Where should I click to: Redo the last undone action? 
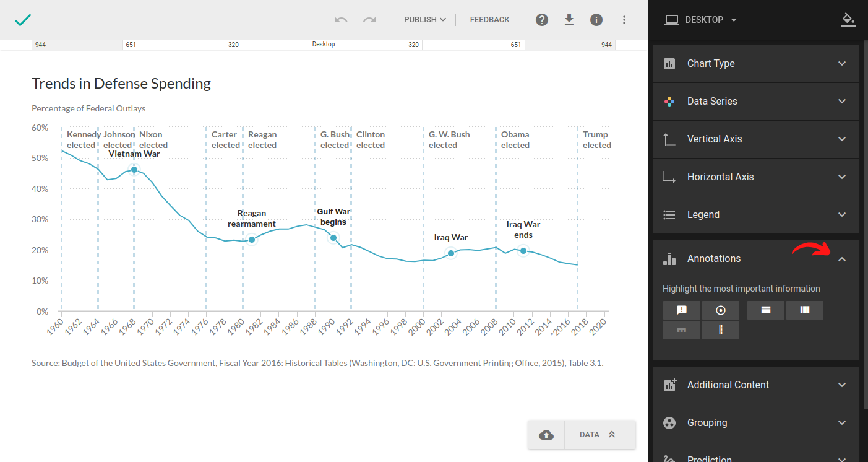coord(369,20)
